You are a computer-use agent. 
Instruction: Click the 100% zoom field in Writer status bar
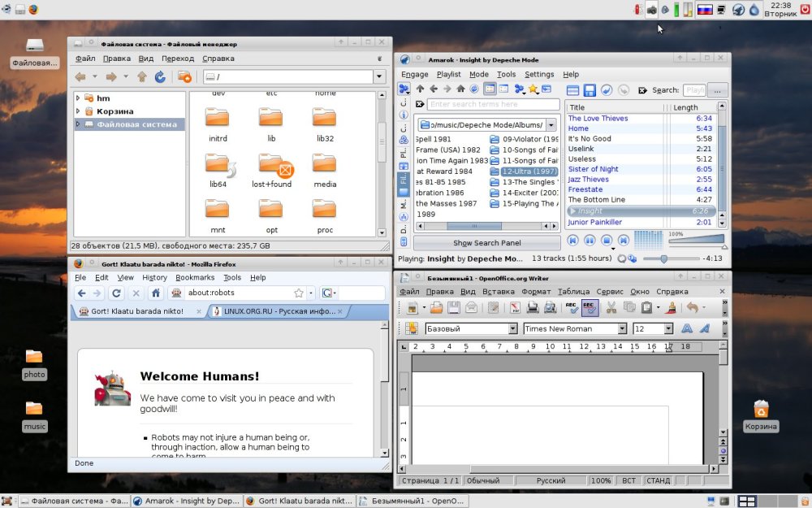(601, 480)
